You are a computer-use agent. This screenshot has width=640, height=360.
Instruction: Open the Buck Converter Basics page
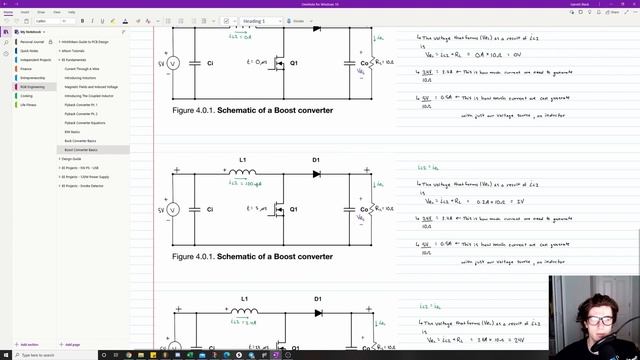(x=80, y=141)
